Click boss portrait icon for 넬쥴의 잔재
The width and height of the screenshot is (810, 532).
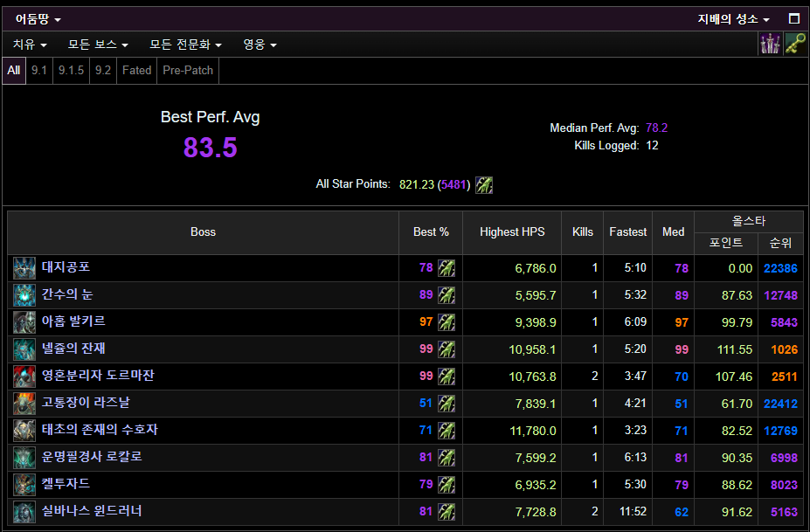(24, 349)
